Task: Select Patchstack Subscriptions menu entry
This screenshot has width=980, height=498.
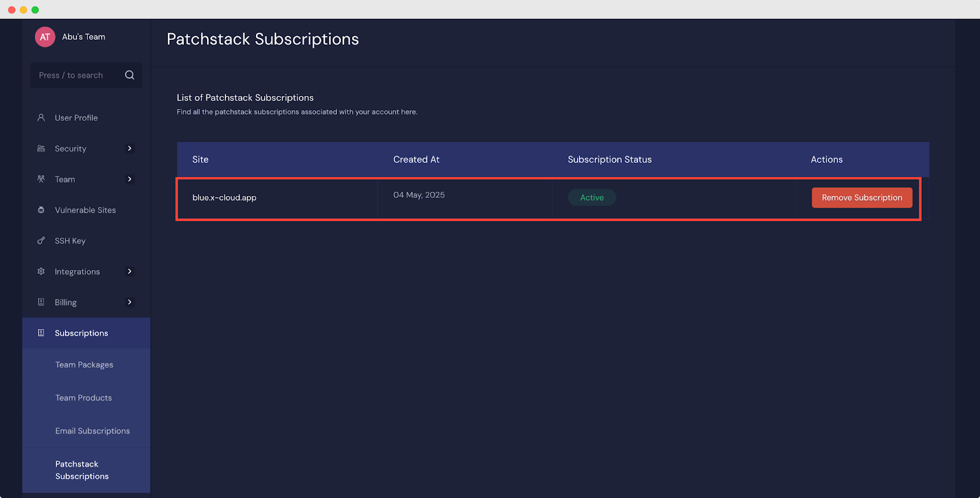Action: 82,470
